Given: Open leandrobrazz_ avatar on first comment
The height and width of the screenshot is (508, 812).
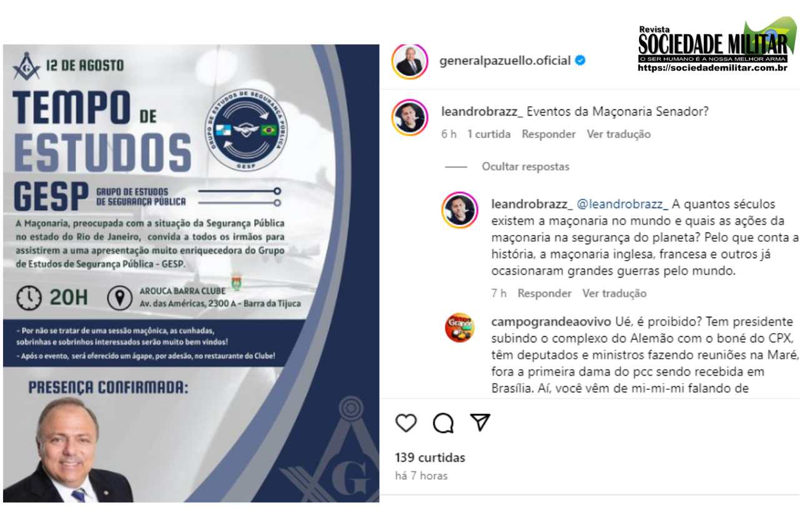Looking at the screenshot, I should coord(410,117).
